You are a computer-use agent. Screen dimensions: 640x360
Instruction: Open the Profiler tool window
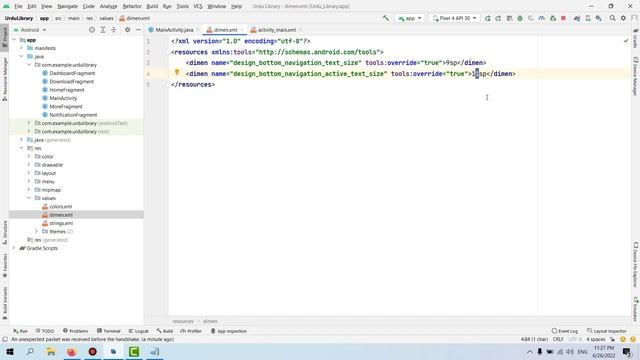pyautogui.click(x=191, y=331)
